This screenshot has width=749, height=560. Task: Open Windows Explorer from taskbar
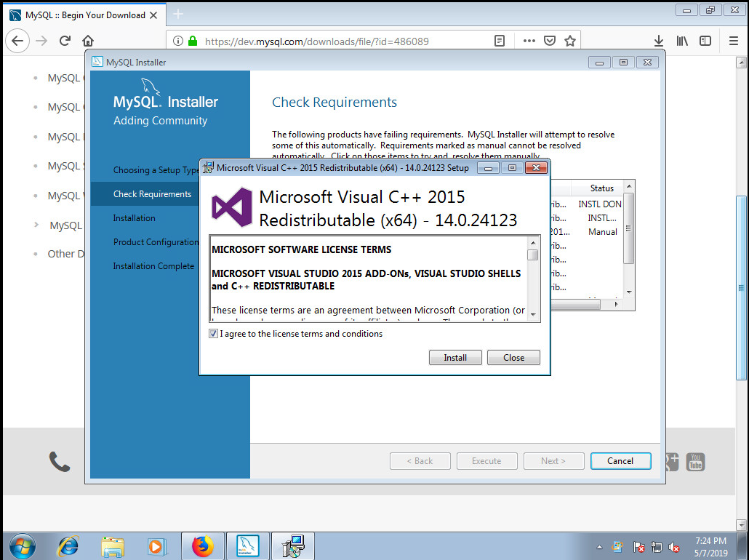112,546
